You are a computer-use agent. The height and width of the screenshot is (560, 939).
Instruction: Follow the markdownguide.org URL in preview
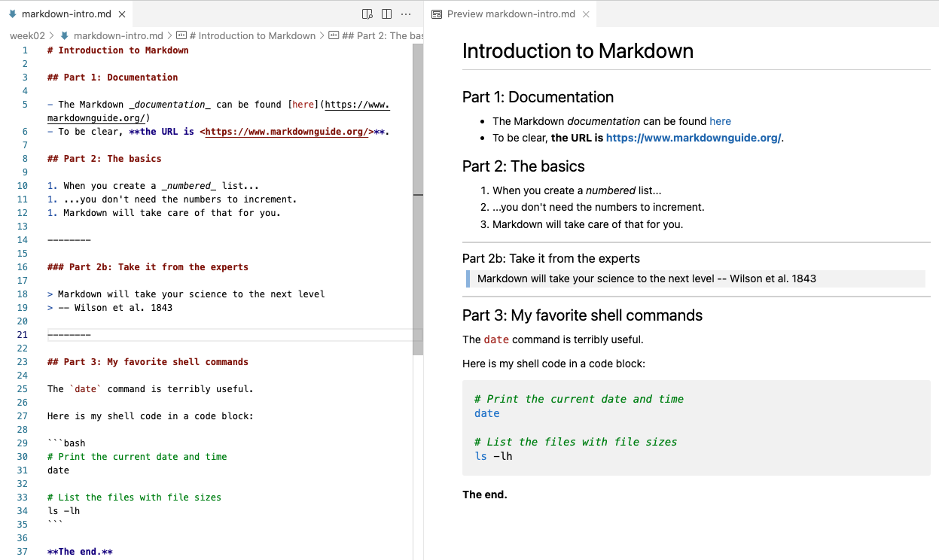pos(694,138)
